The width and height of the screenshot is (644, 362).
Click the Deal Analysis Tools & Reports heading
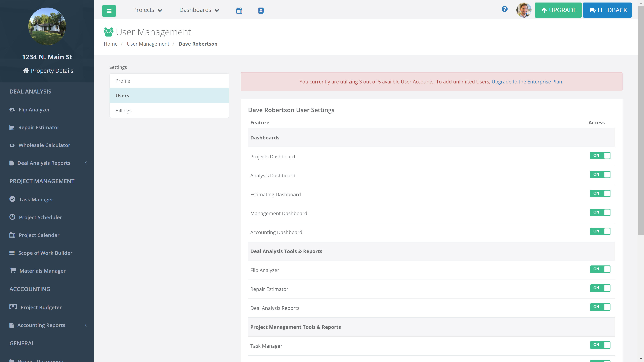286,251
